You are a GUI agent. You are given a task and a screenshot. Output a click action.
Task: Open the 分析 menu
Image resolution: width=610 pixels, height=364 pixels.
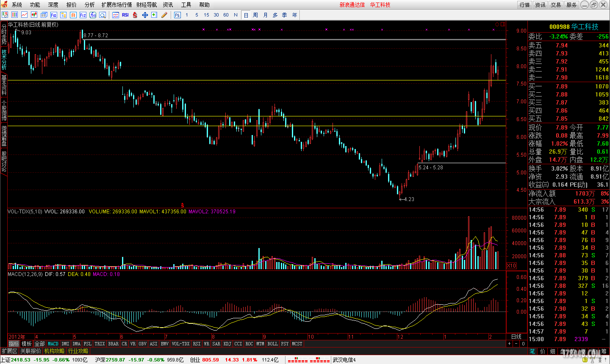pyautogui.click(x=89, y=5)
